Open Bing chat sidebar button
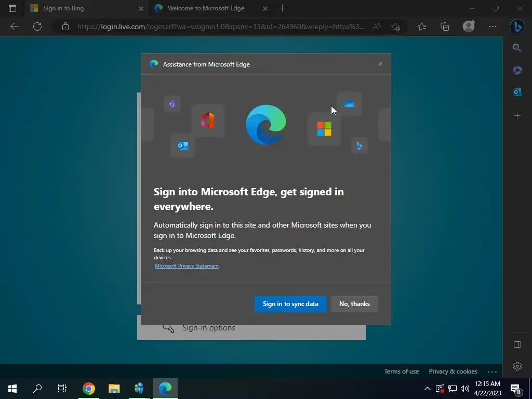Viewport: 532px width, 399px height. tap(517, 26)
